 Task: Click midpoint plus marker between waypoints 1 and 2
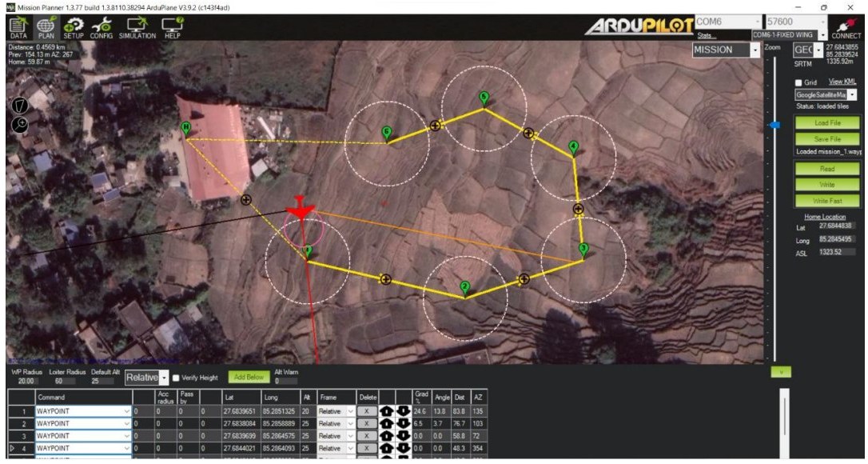point(386,279)
